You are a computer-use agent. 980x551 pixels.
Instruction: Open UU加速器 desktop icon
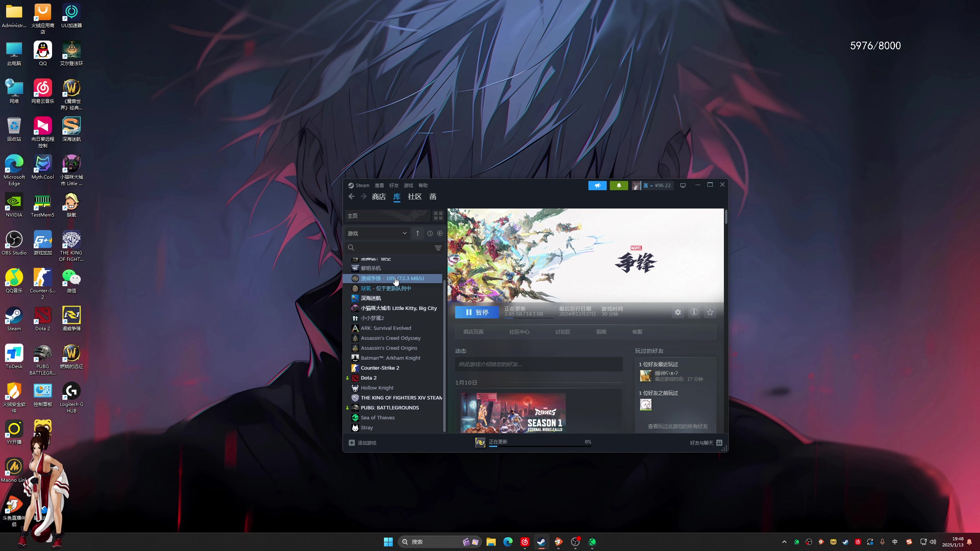coord(72,16)
